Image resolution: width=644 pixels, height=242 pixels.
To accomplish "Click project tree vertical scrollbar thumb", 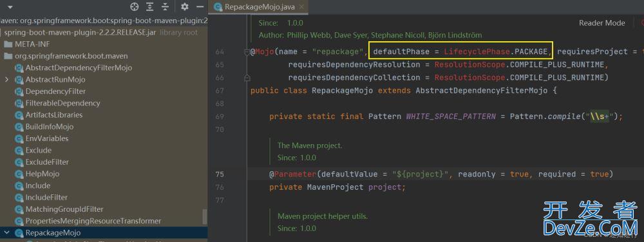I will 205,216.
